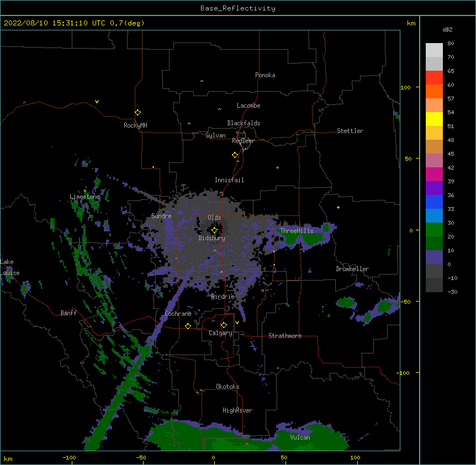Click the Sundre city label
476x465 pixels.
pos(161,216)
